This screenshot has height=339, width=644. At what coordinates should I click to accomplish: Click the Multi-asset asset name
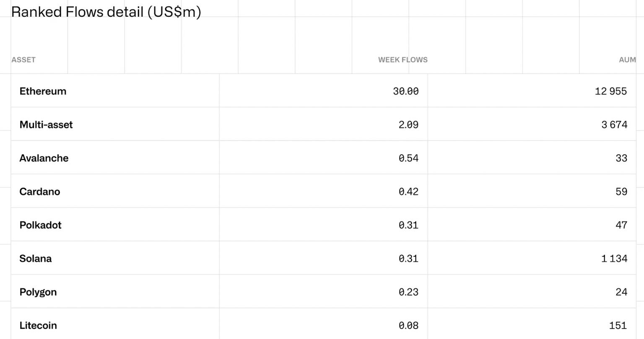coord(46,125)
